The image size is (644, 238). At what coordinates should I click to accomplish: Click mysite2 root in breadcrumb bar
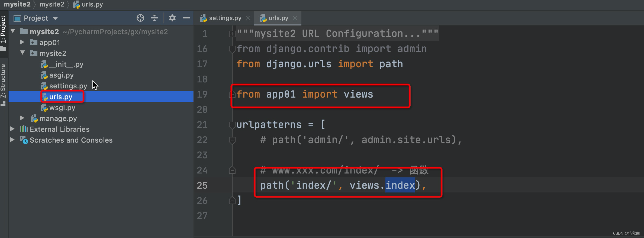pyautogui.click(x=17, y=4)
